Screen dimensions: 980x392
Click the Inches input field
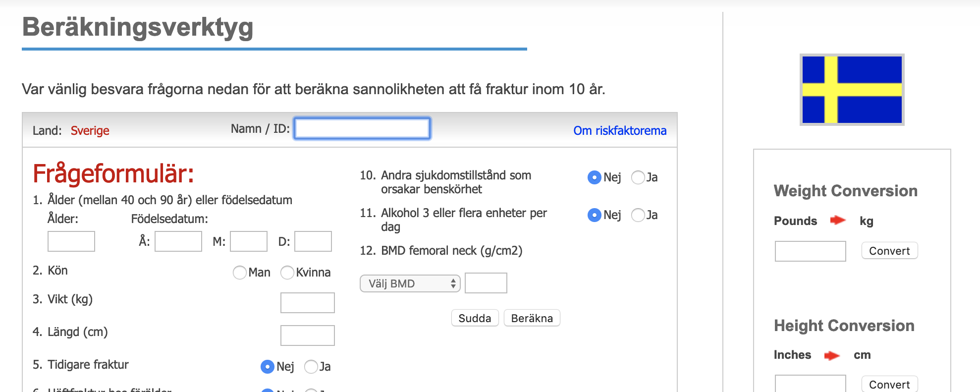(x=811, y=384)
